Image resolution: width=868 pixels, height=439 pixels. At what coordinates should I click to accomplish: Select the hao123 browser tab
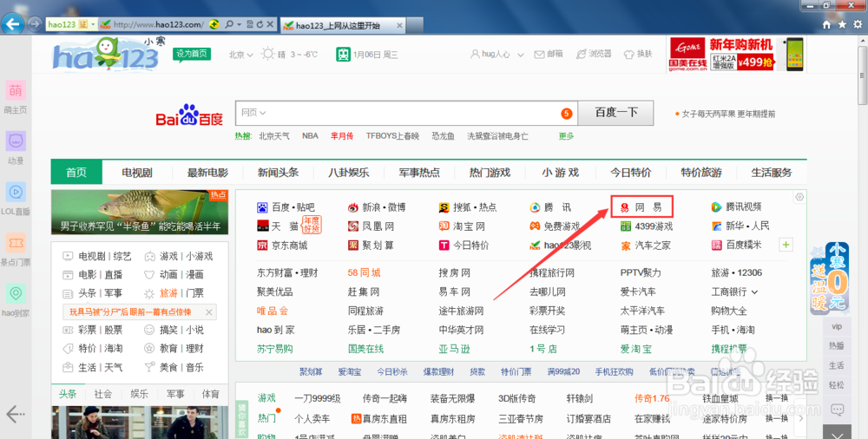344,25
